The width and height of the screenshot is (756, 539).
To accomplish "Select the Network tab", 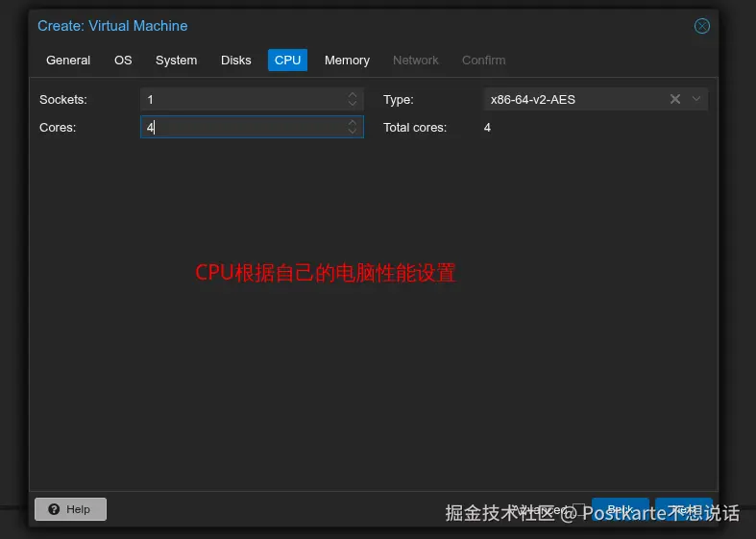I will pos(415,61).
